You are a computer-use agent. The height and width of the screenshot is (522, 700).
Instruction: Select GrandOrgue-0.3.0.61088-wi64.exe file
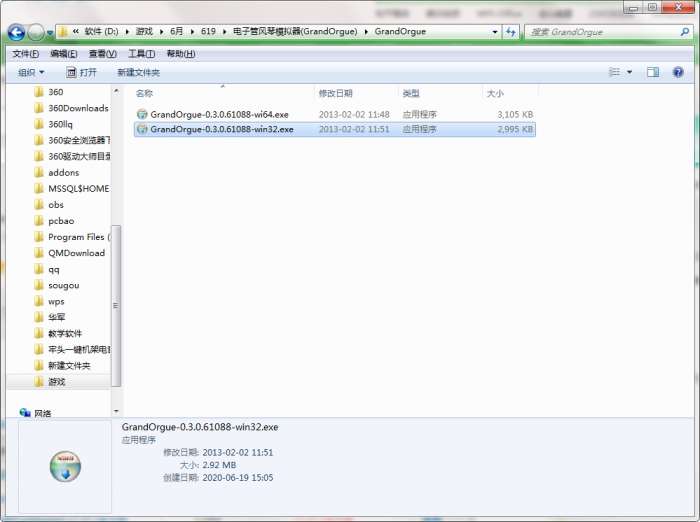pyautogui.click(x=335, y=114)
